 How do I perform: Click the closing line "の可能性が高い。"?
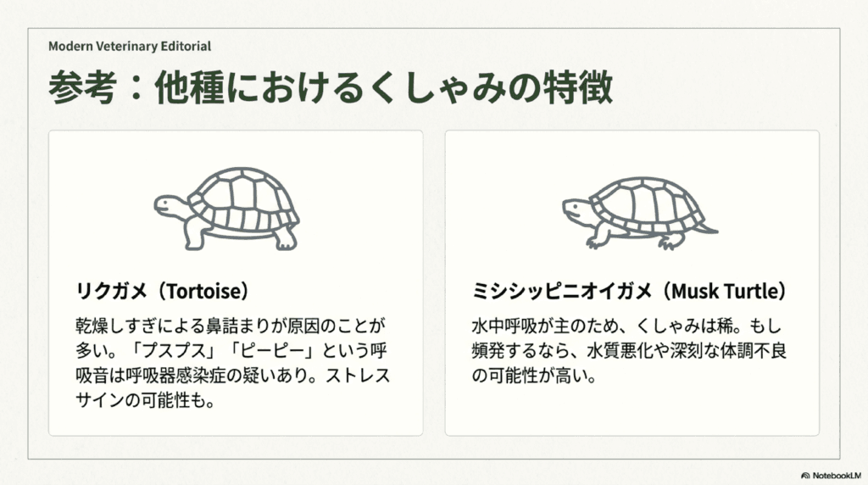coord(535,375)
